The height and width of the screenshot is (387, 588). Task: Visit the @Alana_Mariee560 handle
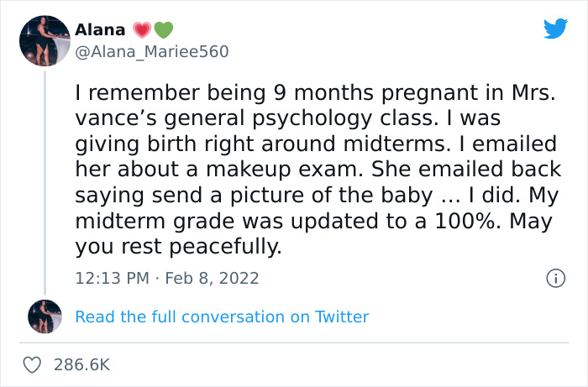coord(151,52)
